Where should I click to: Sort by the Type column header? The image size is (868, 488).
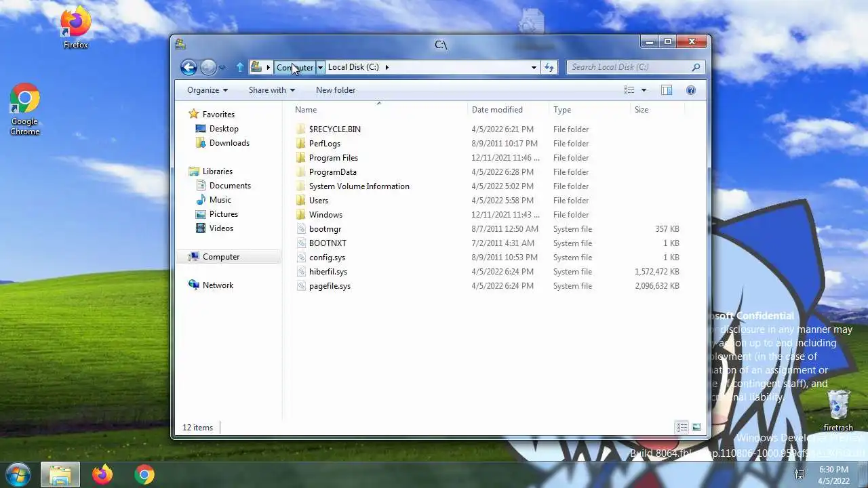click(x=590, y=110)
